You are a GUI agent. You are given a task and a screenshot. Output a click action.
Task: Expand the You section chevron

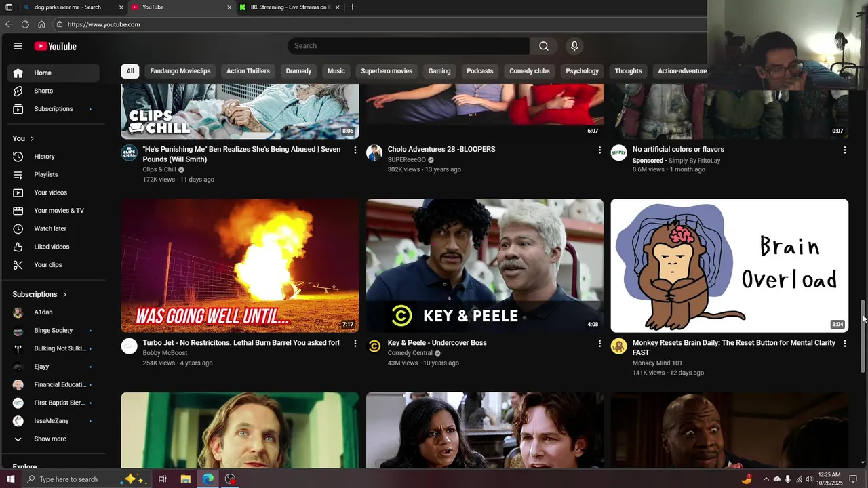[x=32, y=138]
